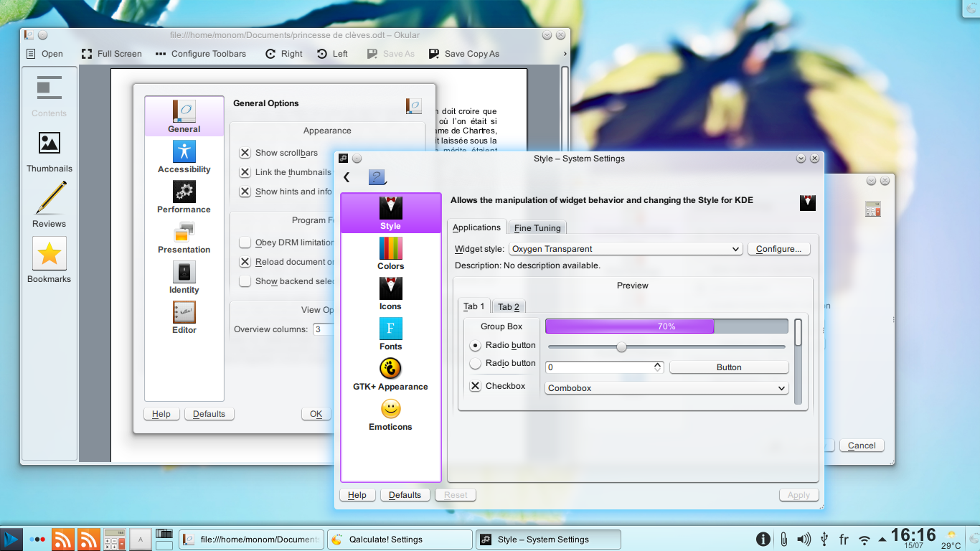The width and height of the screenshot is (980, 551).
Task: Click the purple 70% progress bar
Action: click(666, 326)
